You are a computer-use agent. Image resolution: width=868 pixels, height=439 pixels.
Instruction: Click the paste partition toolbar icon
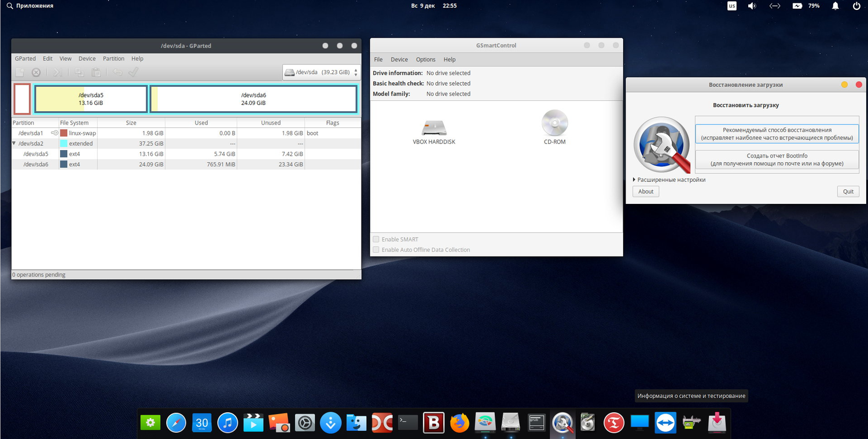click(96, 72)
